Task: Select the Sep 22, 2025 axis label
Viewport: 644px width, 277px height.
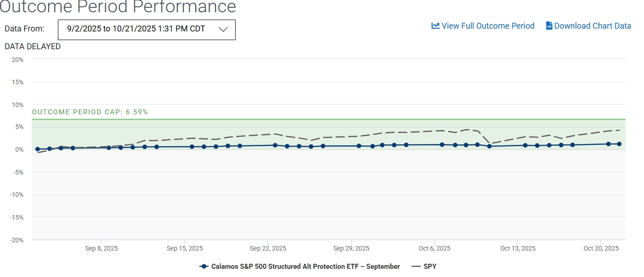Action: pos(268,248)
